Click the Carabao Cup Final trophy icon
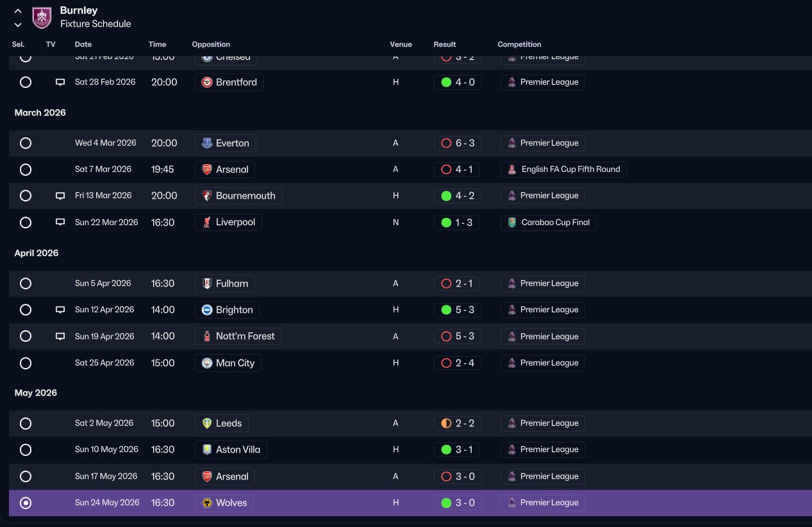The height and width of the screenshot is (527, 812). pos(511,222)
